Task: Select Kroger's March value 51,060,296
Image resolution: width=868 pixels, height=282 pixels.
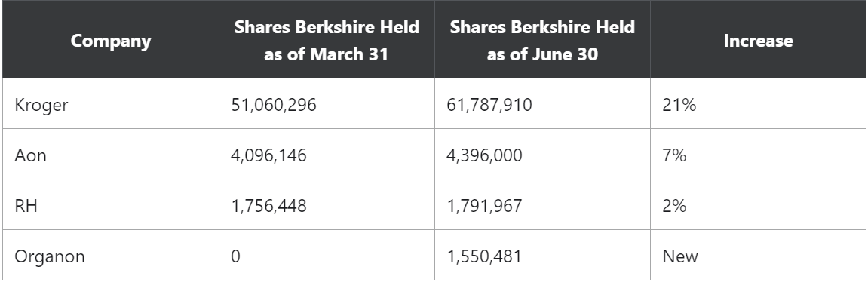Action: (x=327, y=104)
